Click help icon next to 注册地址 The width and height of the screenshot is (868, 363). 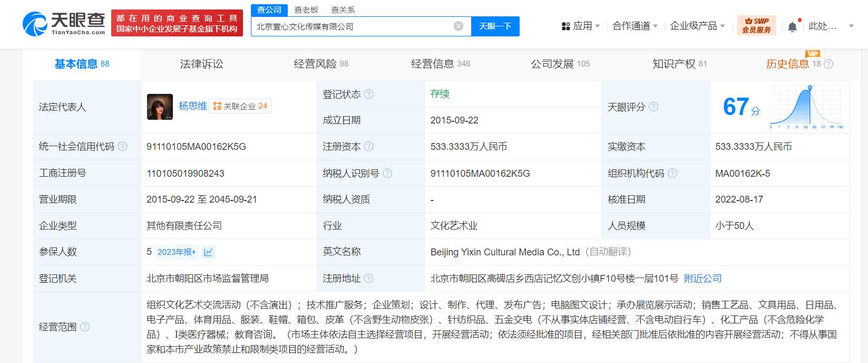369,279
